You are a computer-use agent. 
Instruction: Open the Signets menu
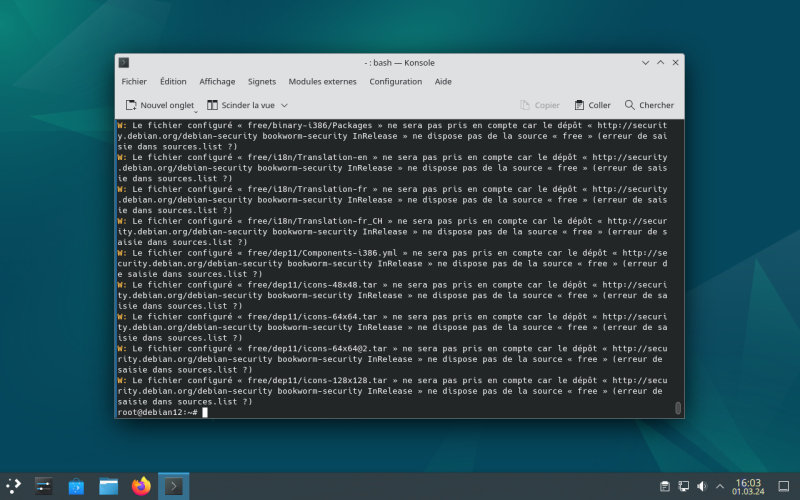click(262, 82)
